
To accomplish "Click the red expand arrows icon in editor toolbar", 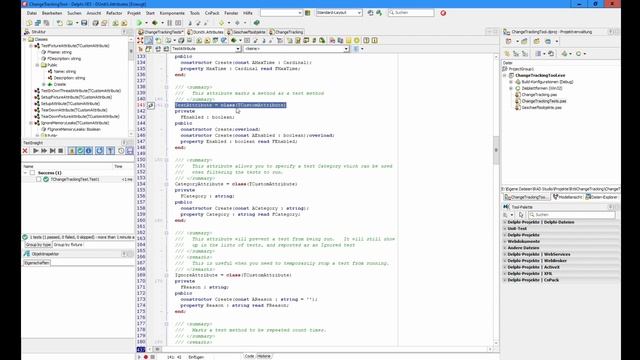I will tap(140, 40).
